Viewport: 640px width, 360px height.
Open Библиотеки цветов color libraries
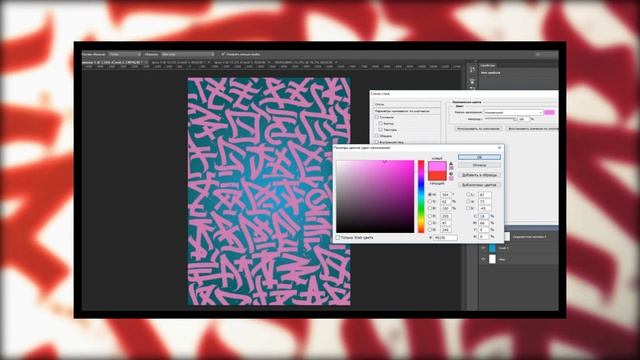479,185
